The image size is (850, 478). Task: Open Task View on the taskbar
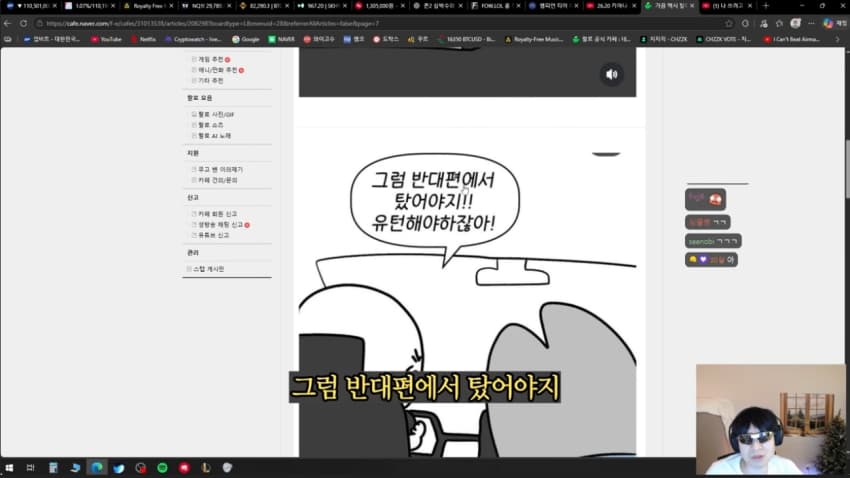pos(30,468)
